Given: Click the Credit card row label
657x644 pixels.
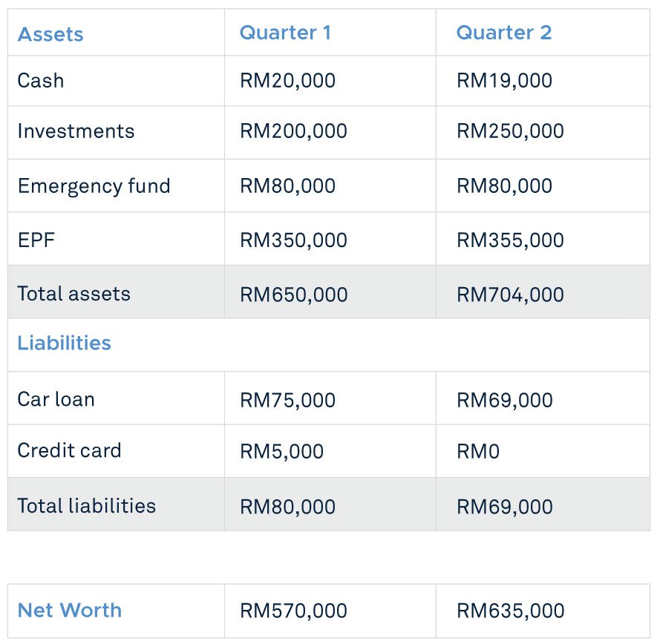Looking at the screenshot, I should click(69, 450).
